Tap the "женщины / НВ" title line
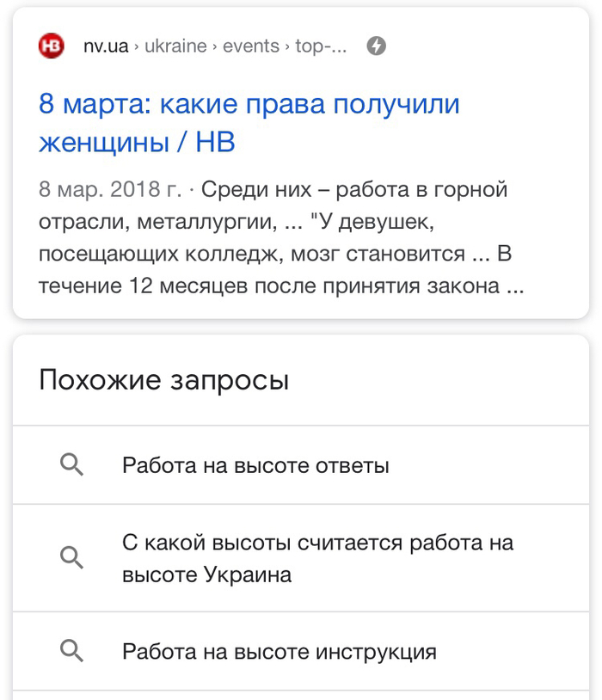This screenshot has width=602, height=700. click(137, 142)
